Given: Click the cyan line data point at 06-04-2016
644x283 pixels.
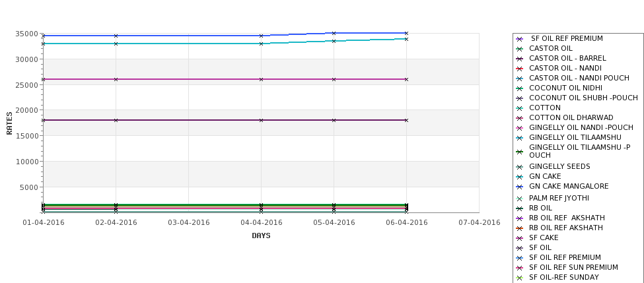Looking at the screenshot, I should pos(407,40).
